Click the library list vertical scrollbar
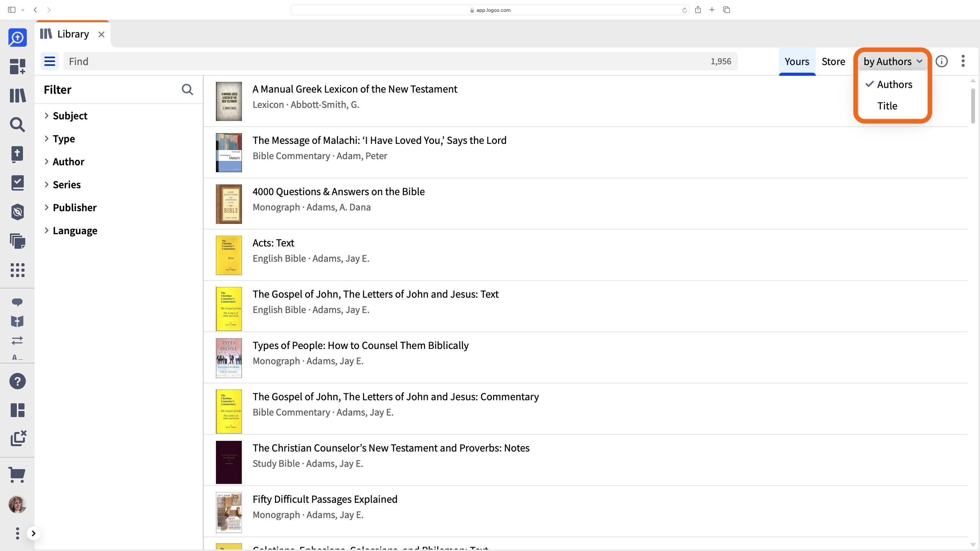980x551 pixels. click(x=973, y=106)
